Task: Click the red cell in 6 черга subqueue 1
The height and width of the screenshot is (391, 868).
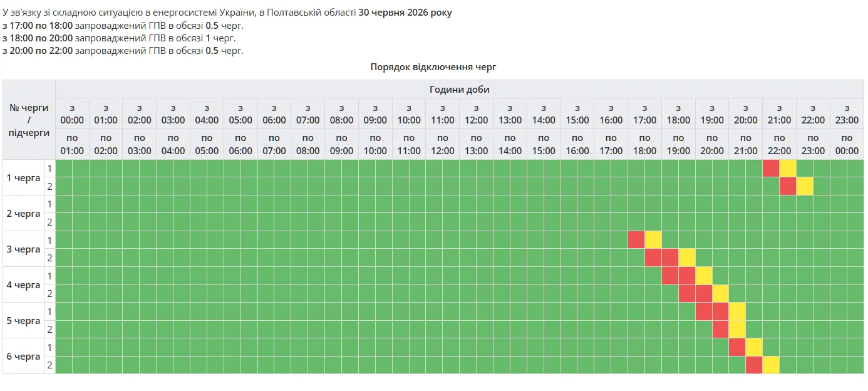Action: pyautogui.click(x=737, y=347)
